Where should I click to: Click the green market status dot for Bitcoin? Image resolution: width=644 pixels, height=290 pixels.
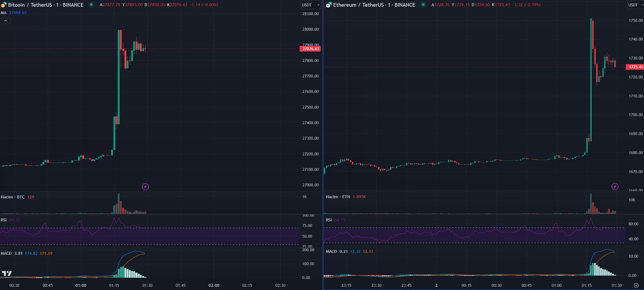[91, 5]
